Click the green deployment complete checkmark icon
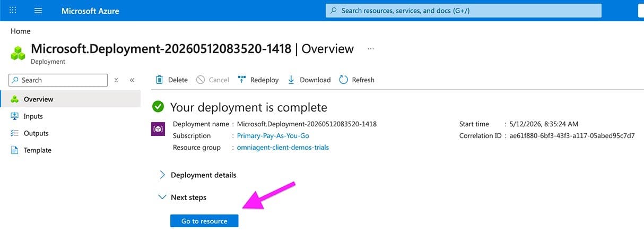Image resolution: width=644 pixels, height=241 pixels. tap(158, 107)
